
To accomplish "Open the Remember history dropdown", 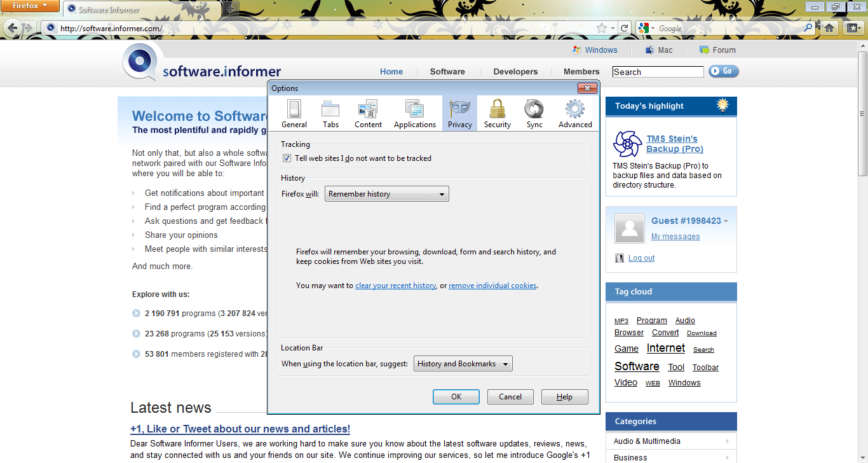I will [386, 193].
